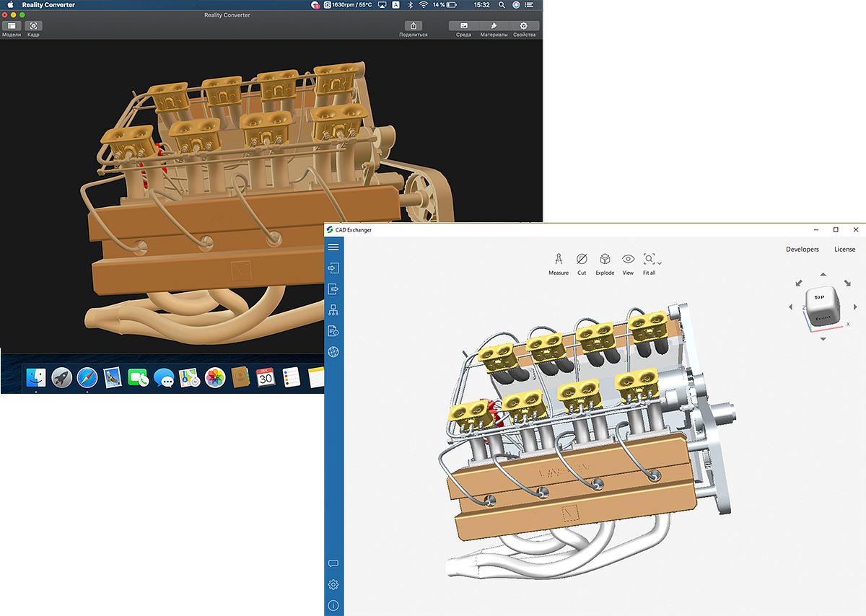
Task: Click the Developers link in CAD Exchanger
Action: pos(802,249)
